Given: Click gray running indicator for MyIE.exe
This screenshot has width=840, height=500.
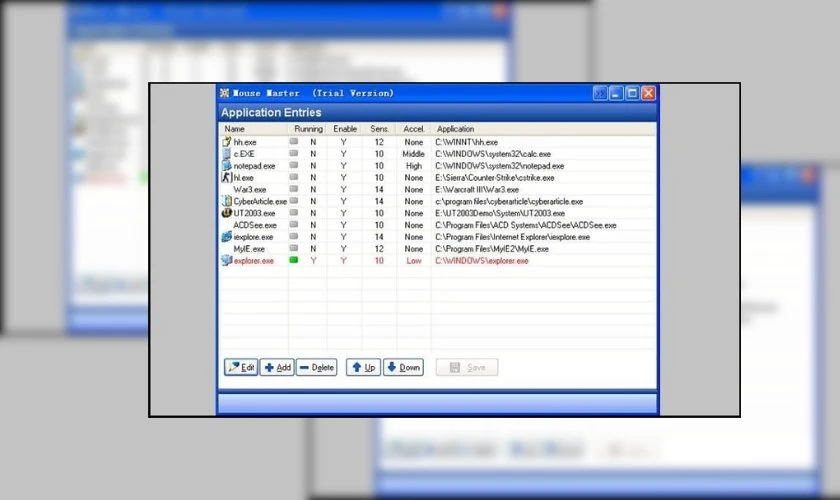Looking at the screenshot, I should tap(294, 248).
